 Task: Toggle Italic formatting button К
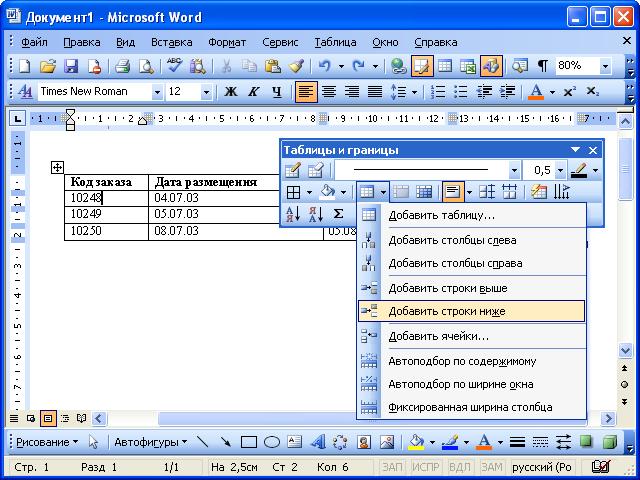(253, 91)
